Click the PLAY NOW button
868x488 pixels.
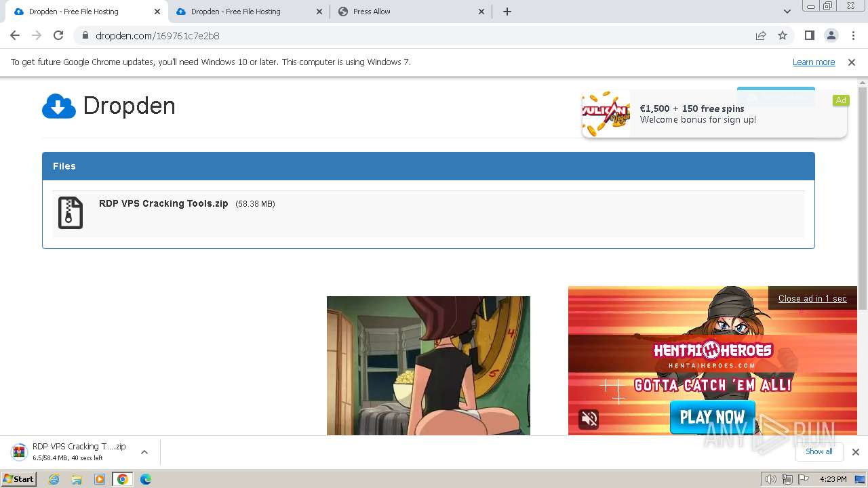(712, 417)
